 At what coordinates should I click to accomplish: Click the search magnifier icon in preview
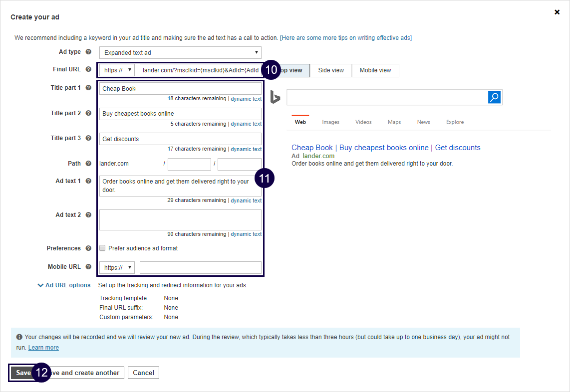click(x=494, y=97)
